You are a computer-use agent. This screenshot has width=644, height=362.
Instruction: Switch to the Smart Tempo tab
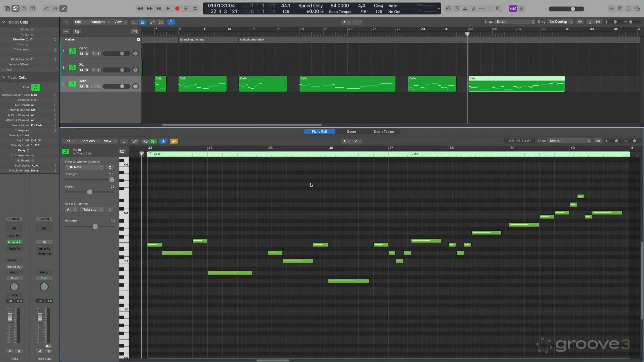[384, 132]
